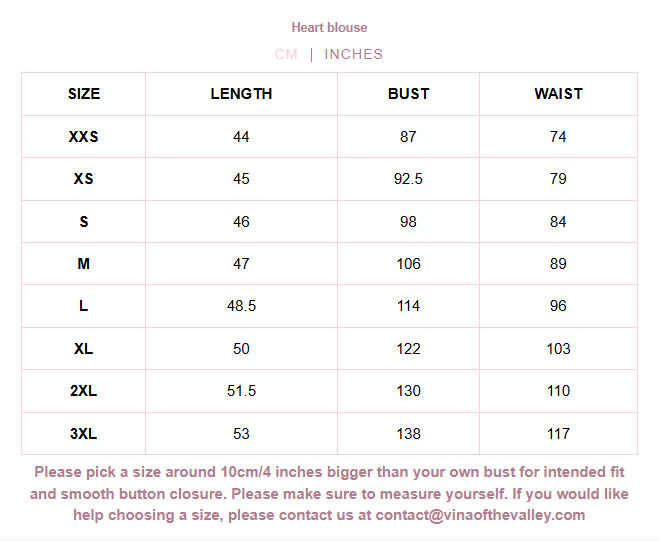
Task: Select the XS size row label
Action: click(84, 179)
